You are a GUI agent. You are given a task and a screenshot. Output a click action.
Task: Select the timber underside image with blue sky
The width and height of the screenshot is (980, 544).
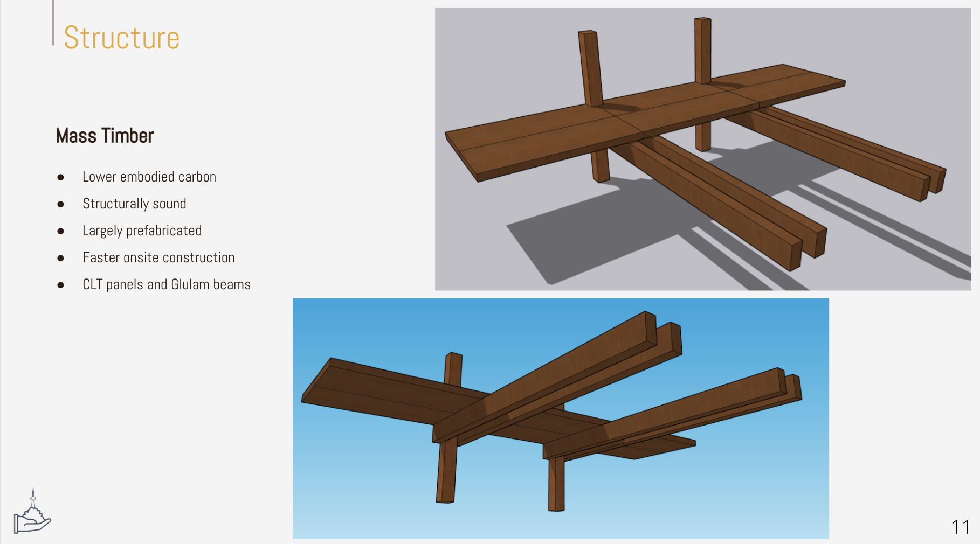pyautogui.click(x=561, y=419)
